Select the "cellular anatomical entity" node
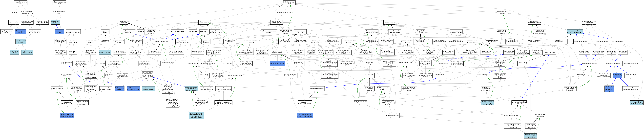 tap(59, 13)
